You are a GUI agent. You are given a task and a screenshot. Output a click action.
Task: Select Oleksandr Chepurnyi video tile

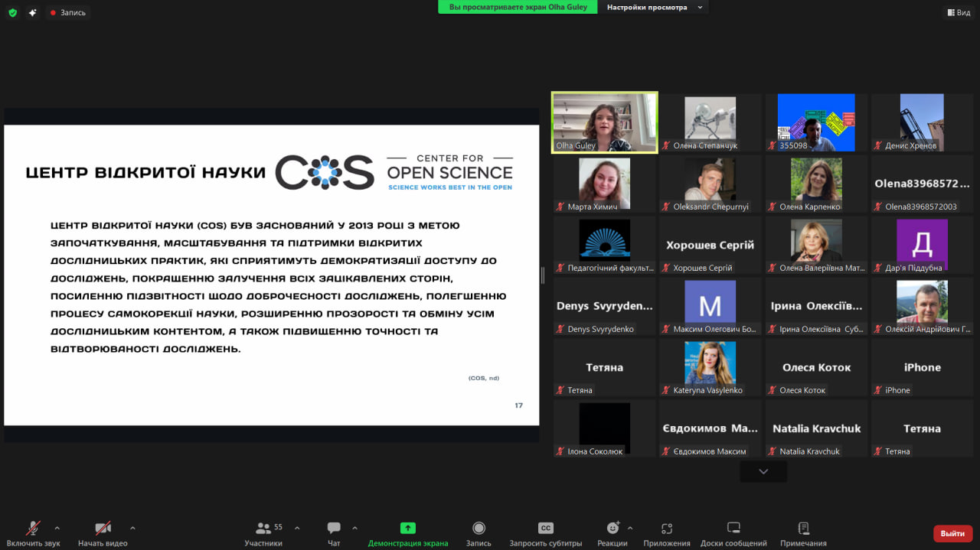pyautogui.click(x=710, y=184)
